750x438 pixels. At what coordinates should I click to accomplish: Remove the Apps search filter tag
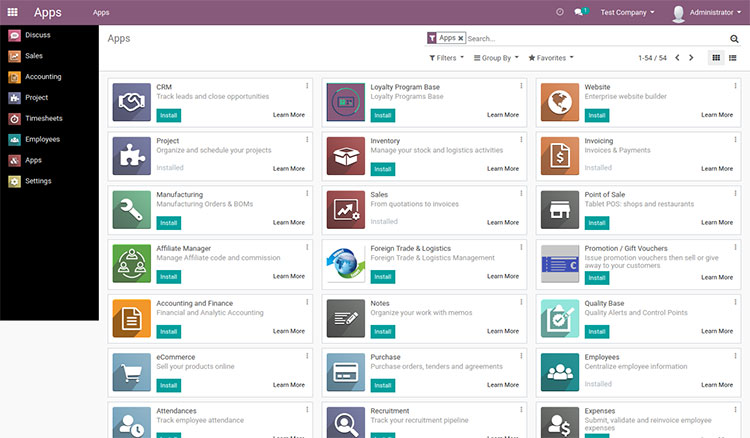pyautogui.click(x=461, y=38)
